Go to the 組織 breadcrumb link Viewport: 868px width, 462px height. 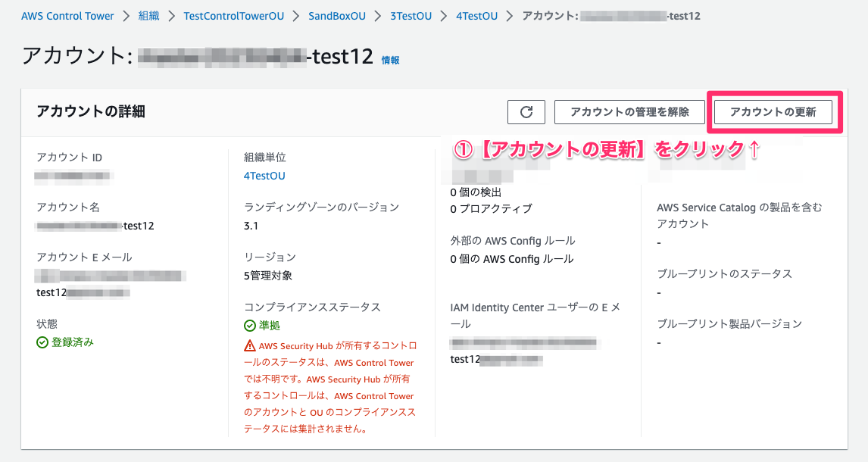click(149, 16)
